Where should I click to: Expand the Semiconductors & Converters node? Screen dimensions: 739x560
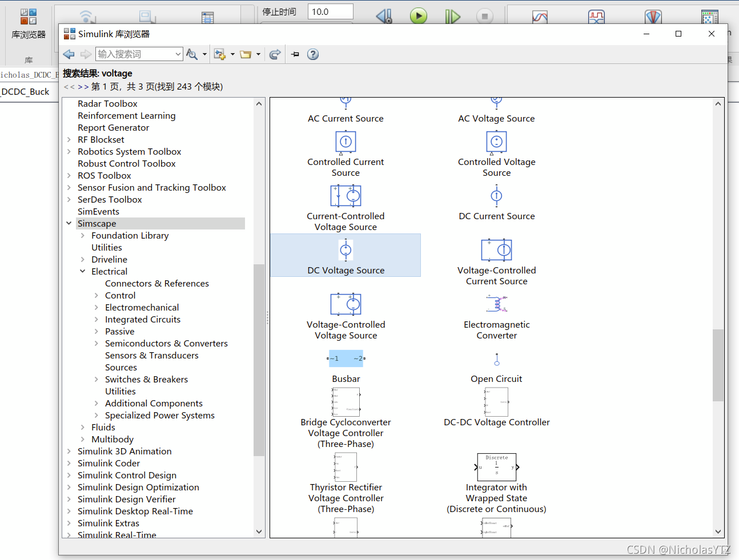[x=97, y=343]
